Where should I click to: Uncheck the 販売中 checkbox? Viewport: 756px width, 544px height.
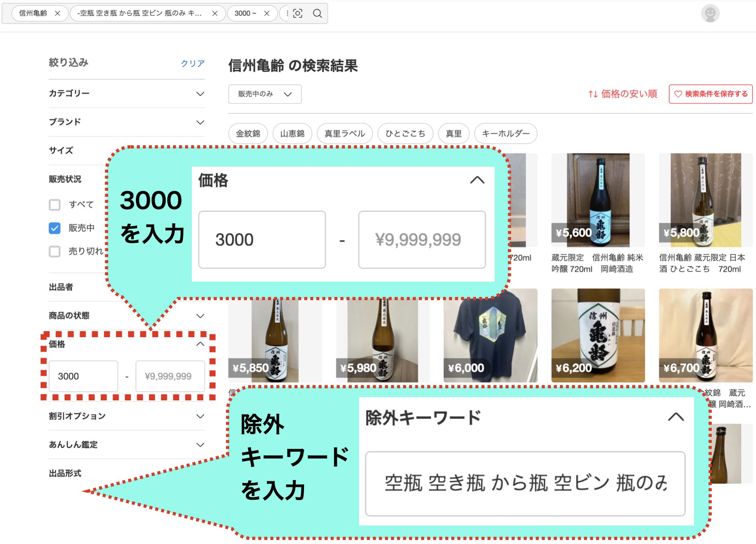55,228
